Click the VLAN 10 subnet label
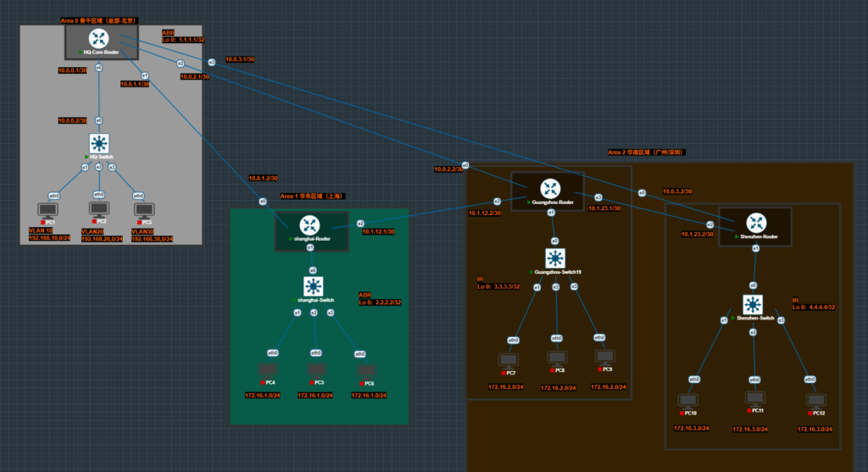The width and height of the screenshot is (868, 472). (x=41, y=230)
